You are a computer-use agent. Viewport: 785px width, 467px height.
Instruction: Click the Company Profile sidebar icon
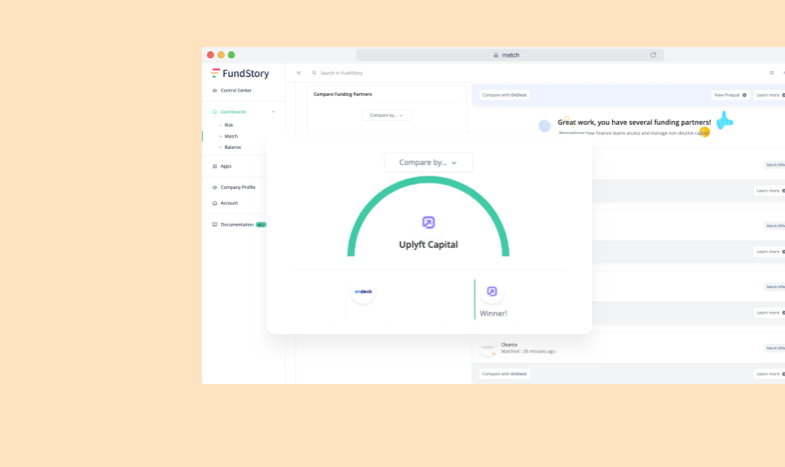tap(215, 187)
